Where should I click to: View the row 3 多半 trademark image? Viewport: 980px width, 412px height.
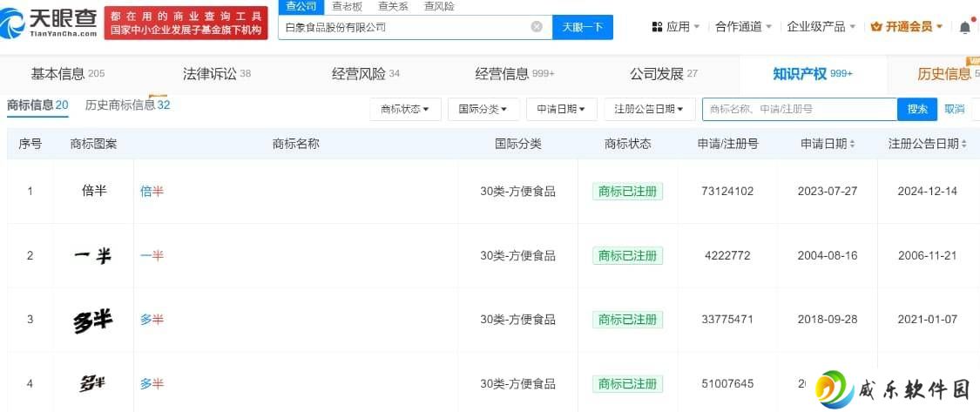coord(92,321)
